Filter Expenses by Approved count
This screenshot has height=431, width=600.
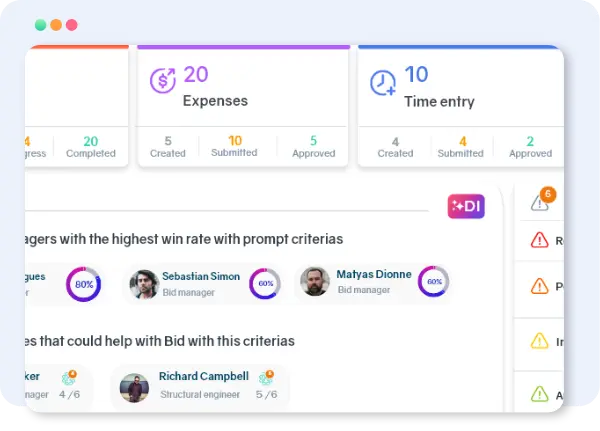(x=313, y=146)
